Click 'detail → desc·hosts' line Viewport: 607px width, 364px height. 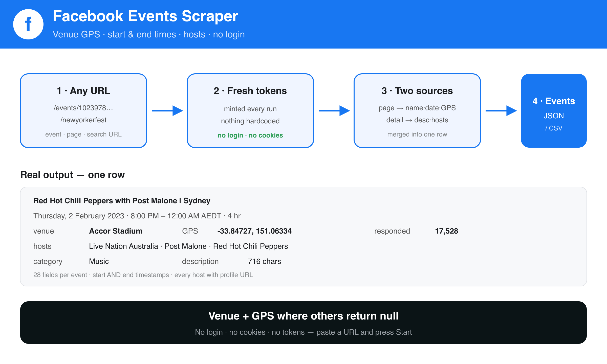pyautogui.click(x=417, y=120)
